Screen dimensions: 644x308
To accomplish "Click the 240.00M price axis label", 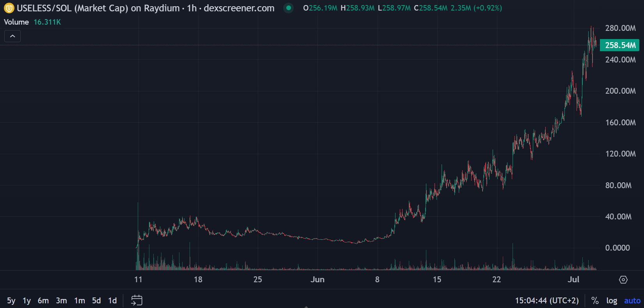I will pyautogui.click(x=620, y=60).
